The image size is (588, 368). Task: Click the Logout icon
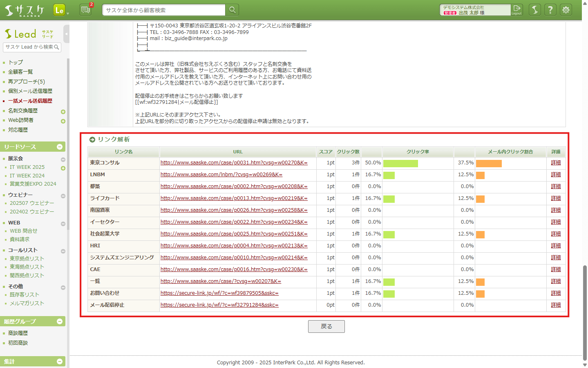(x=517, y=10)
